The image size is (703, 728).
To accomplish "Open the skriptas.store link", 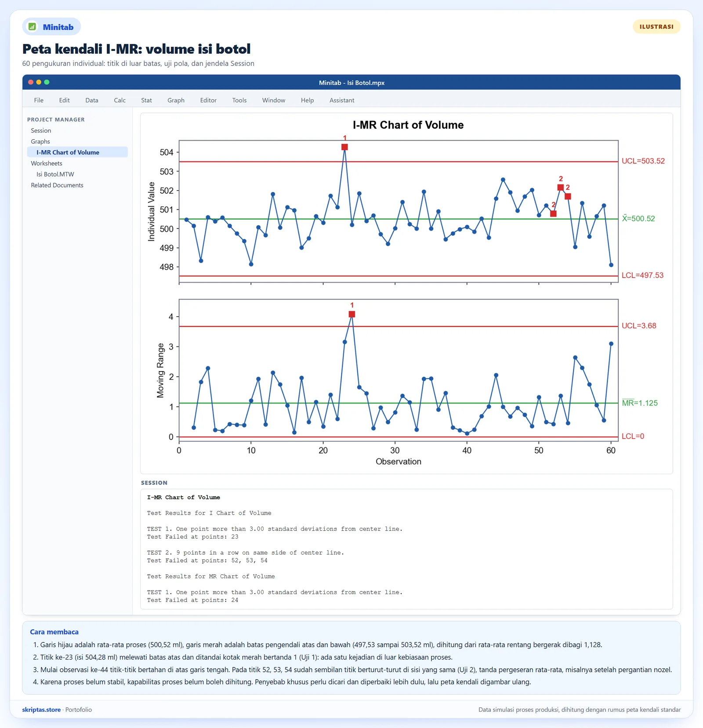I will point(41,710).
